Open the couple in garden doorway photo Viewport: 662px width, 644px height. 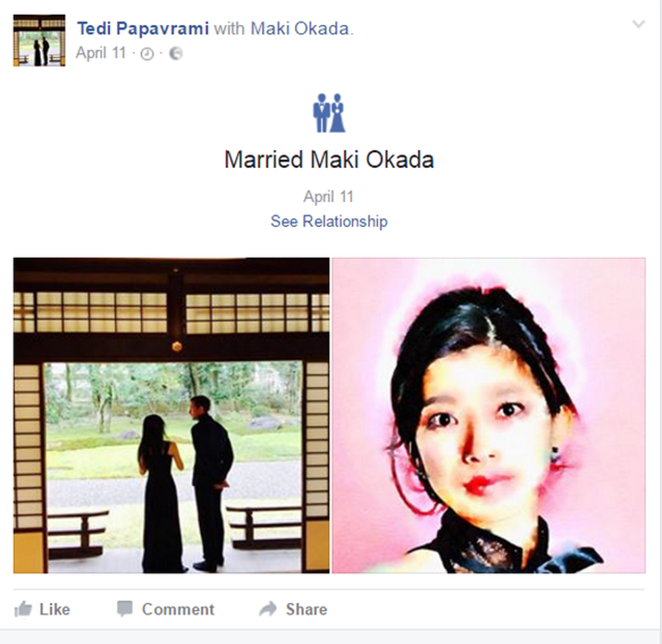(x=172, y=415)
